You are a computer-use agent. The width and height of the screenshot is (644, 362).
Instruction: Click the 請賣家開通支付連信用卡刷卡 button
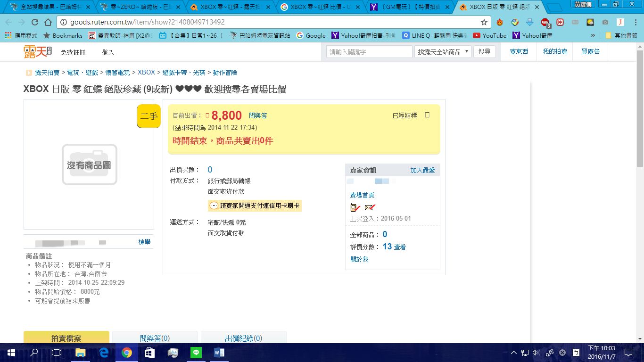pos(255,206)
